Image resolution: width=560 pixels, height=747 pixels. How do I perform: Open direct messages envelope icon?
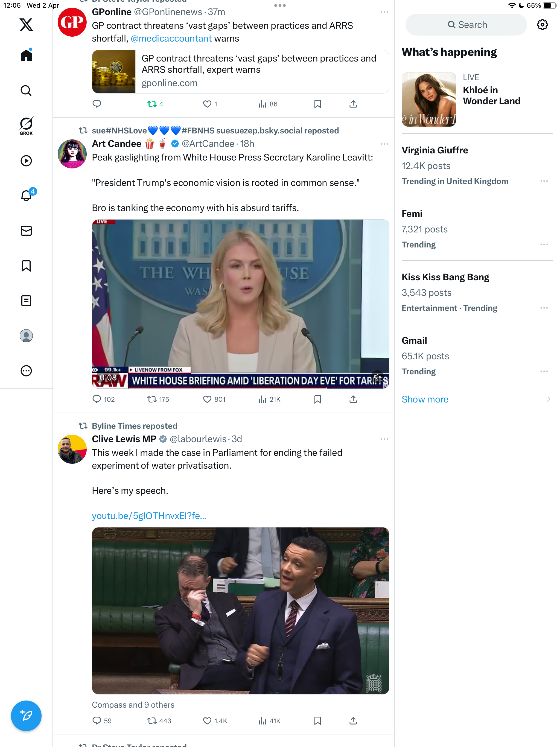point(26,231)
